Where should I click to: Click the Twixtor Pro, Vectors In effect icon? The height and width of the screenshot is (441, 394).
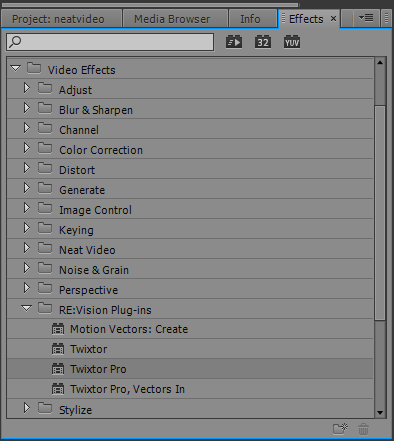click(58, 389)
